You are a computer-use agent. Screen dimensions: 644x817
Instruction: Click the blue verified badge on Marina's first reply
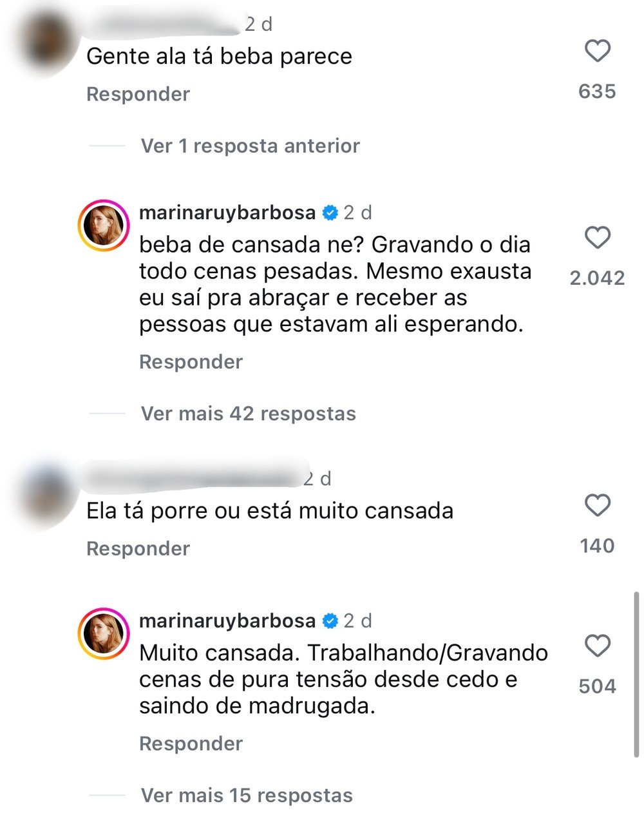pyautogui.click(x=329, y=211)
